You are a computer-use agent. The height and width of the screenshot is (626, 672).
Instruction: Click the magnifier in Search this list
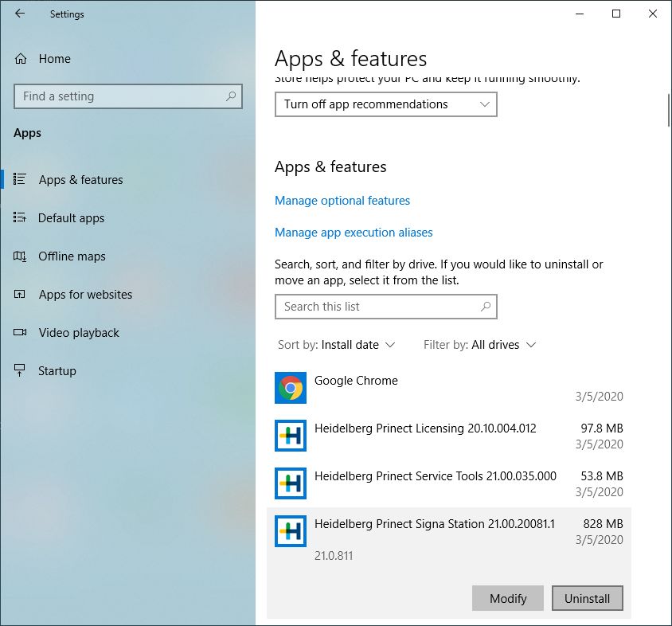(486, 307)
